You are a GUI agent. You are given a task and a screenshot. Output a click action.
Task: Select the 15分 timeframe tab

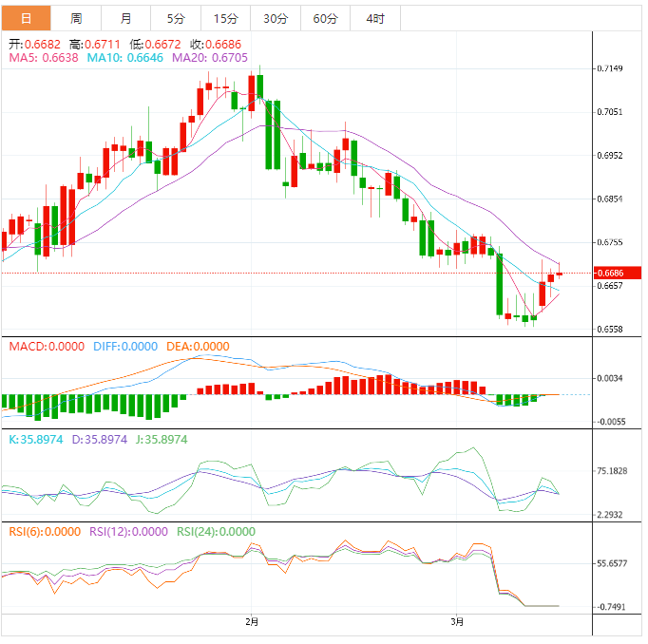pos(226,18)
